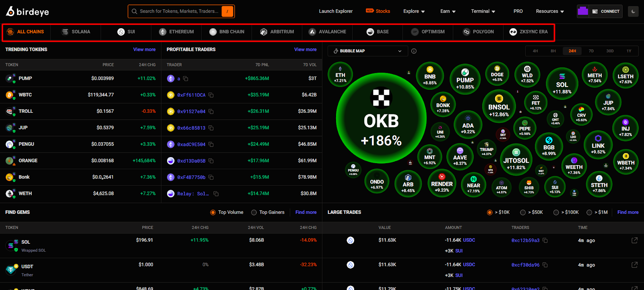
Task: Expand the Earn menu
Action: (448, 11)
